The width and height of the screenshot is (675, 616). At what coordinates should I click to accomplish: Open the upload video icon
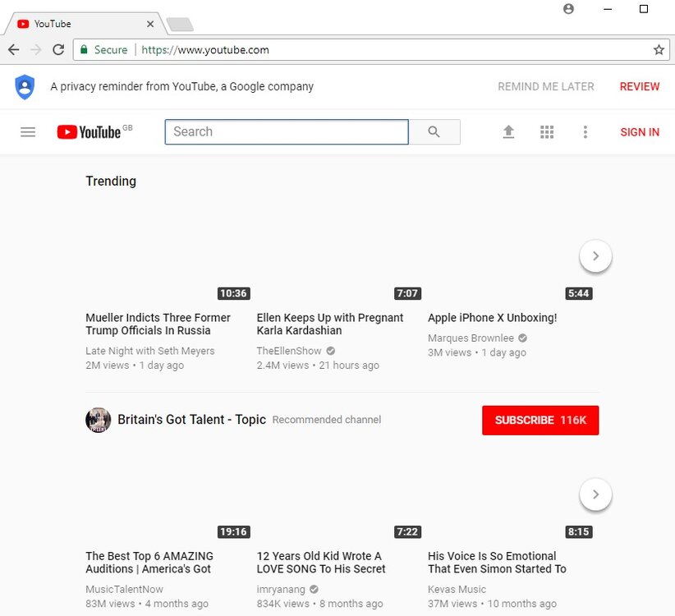click(508, 131)
